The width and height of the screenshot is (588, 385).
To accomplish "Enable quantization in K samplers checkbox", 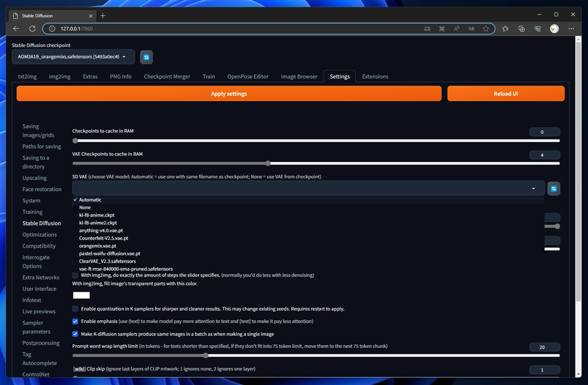I will point(76,308).
